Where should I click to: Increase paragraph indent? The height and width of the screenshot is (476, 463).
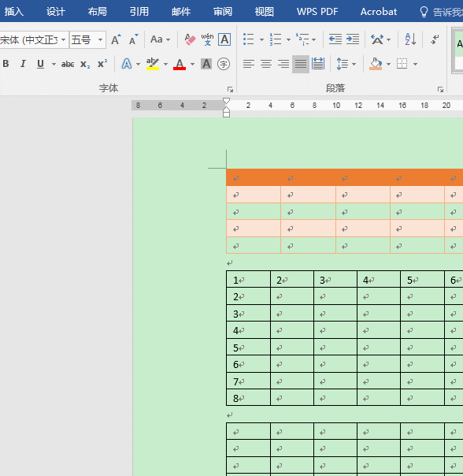click(353, 39)
